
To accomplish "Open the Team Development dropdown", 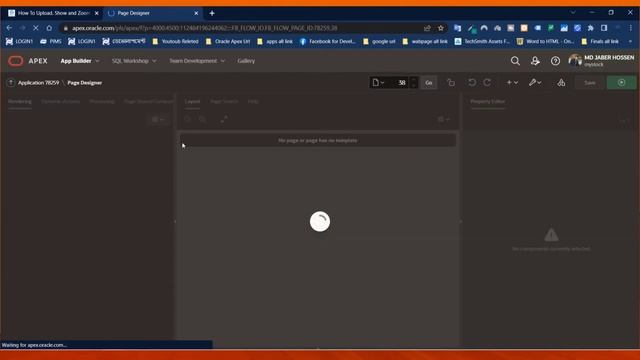I will coord(197,61).
